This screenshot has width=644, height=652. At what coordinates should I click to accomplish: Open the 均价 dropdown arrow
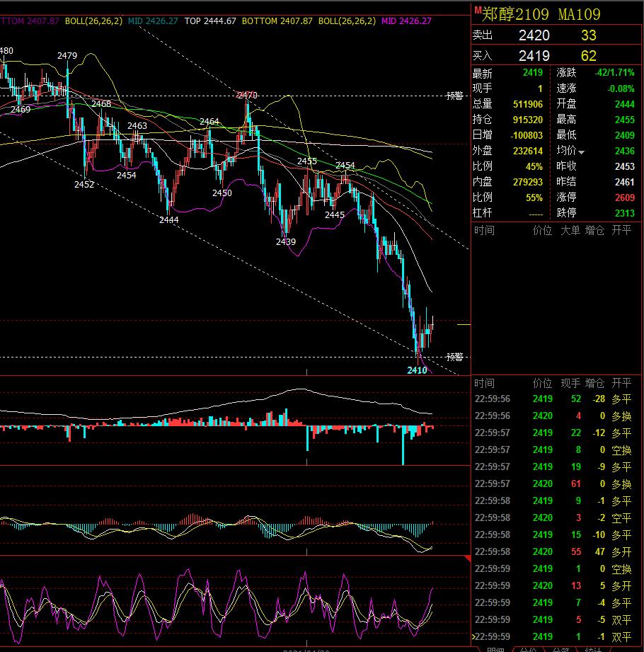581,153
